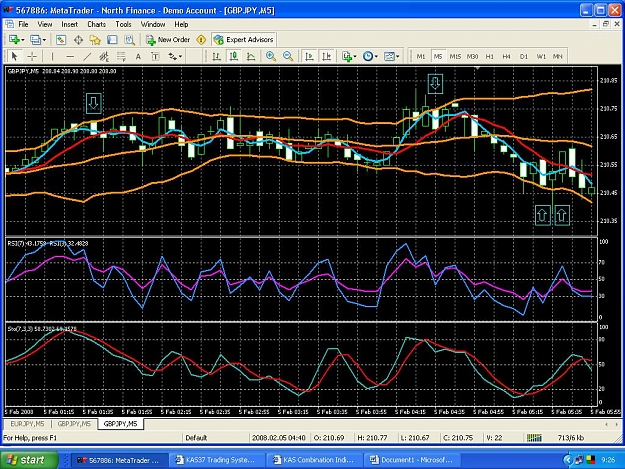Select the M30 timeframe

click(x=472, y=57)
